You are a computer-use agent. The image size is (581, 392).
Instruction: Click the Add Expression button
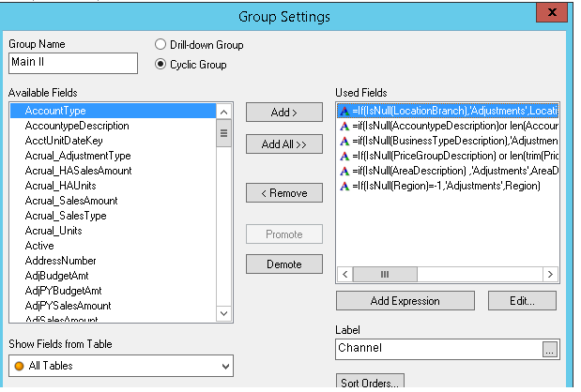405,301
